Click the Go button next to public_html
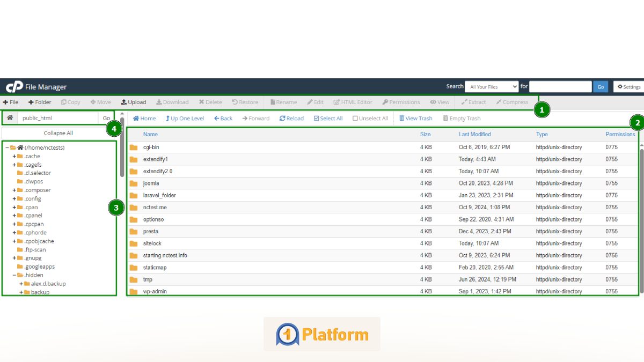Image resolution: width=644 pixels, height=362 pixels. [106, 117]
